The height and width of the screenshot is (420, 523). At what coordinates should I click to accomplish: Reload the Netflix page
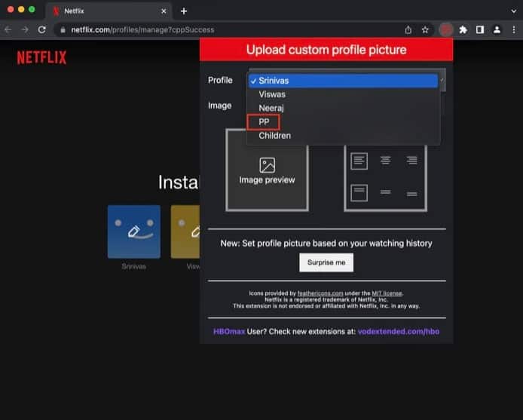[x=42, y=29]
